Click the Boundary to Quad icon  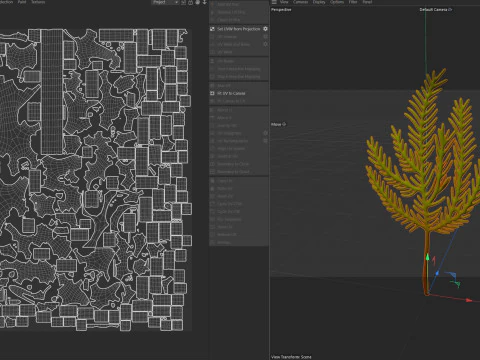(212, 172)
